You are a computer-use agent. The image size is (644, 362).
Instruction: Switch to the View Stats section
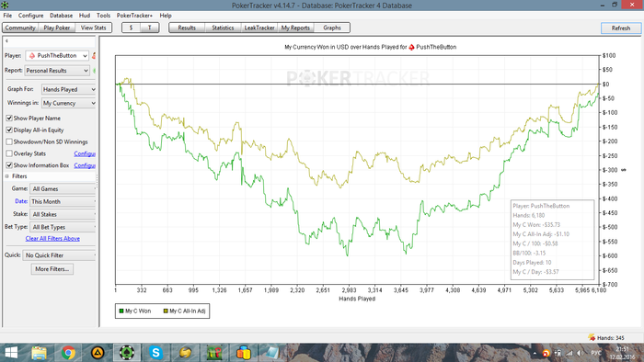tap(93, 28)
